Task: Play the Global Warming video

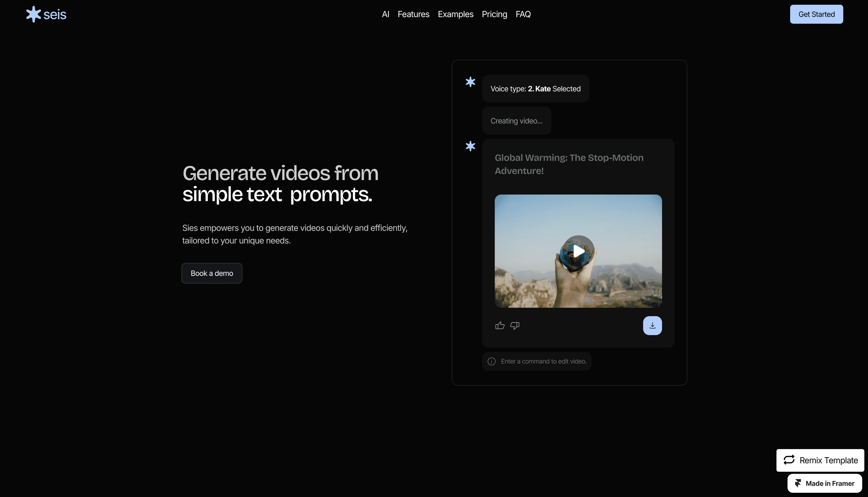Action: pyautogui.click(x=578, y=251)
